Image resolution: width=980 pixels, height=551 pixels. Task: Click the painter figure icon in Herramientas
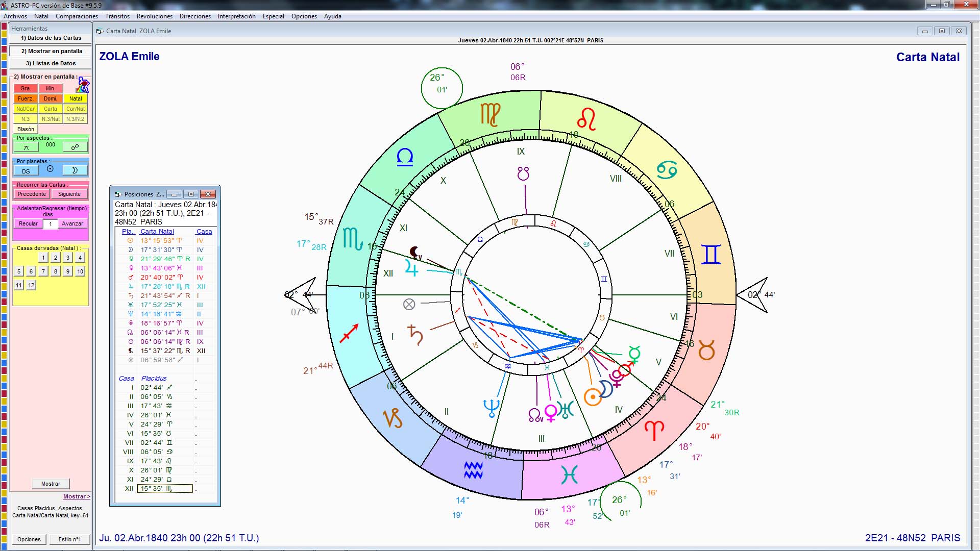pos(83,85)
